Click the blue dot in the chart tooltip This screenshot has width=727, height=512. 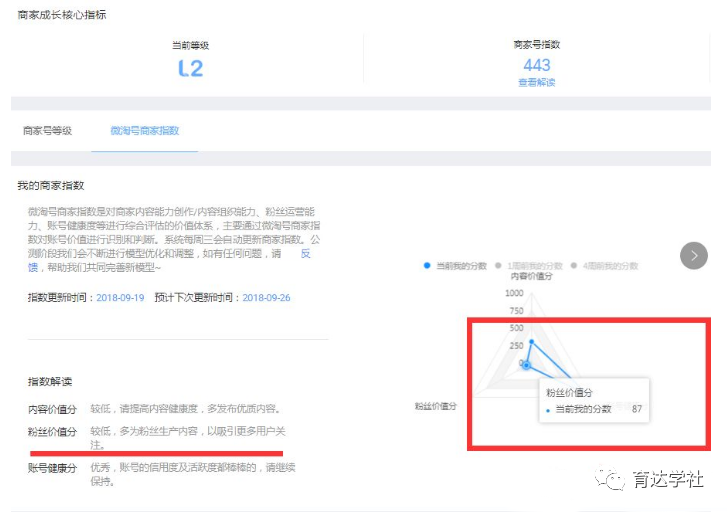(548, 410)
